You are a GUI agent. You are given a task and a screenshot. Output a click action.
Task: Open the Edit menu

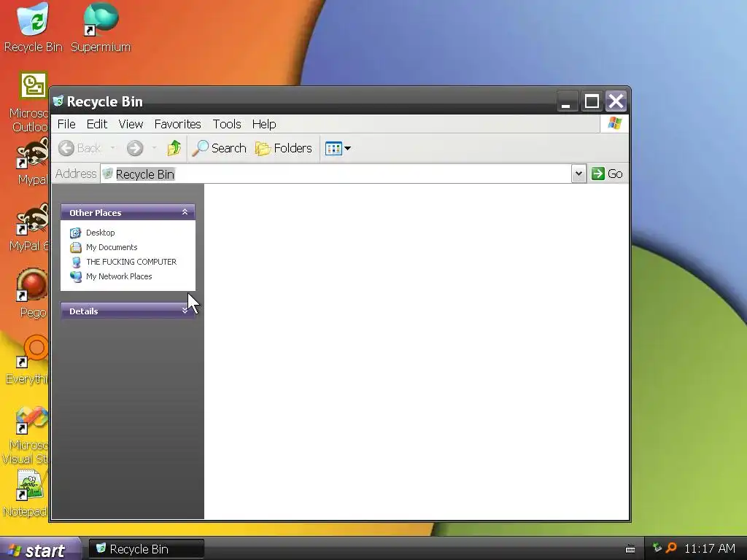point(97,124)
